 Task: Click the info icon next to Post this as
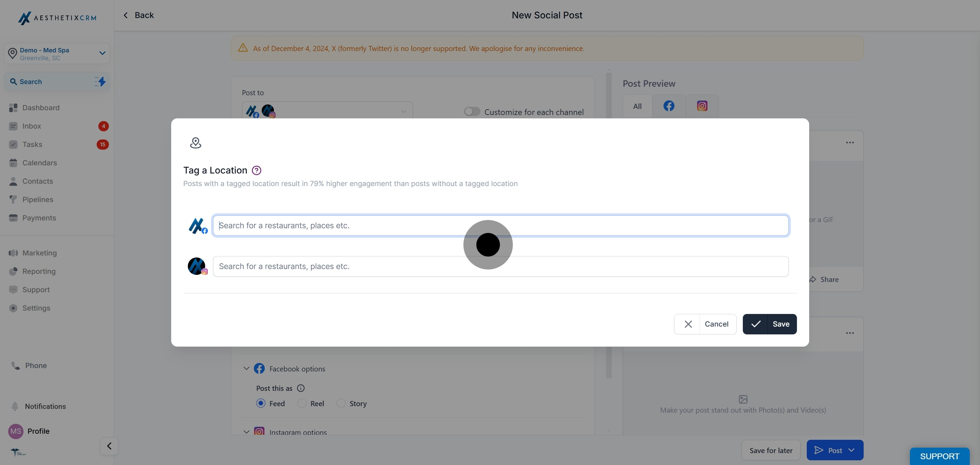300,388
